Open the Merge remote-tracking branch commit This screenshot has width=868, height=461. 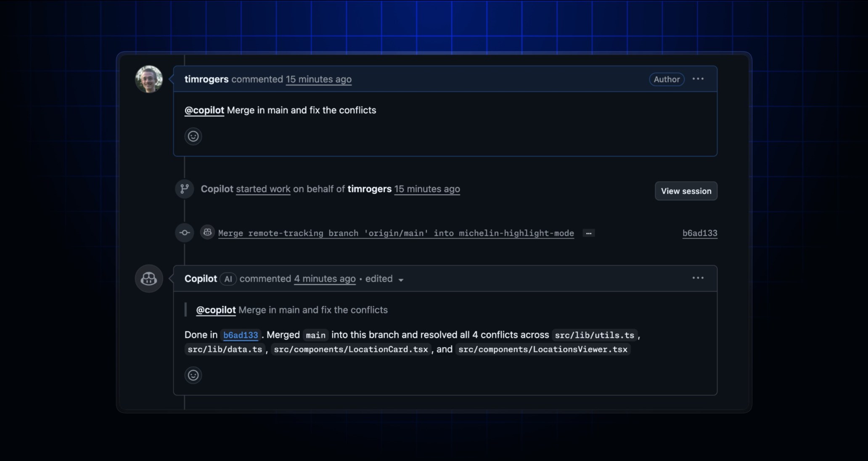pyautogui.click(x=396, y=233)
